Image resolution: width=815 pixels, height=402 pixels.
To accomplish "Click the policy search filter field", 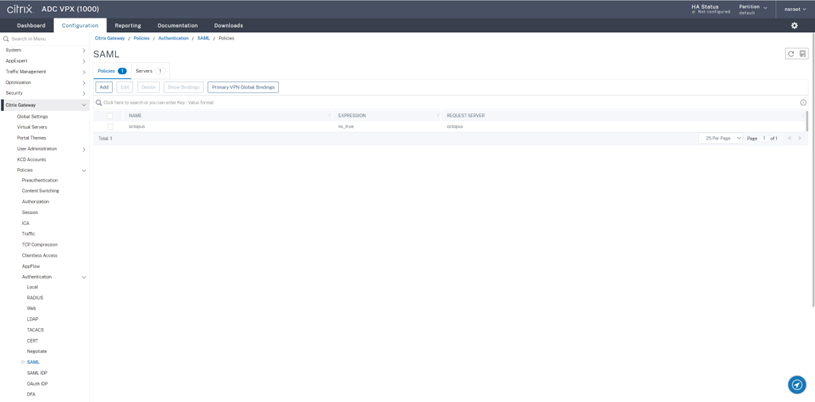I will click(447, 102).
